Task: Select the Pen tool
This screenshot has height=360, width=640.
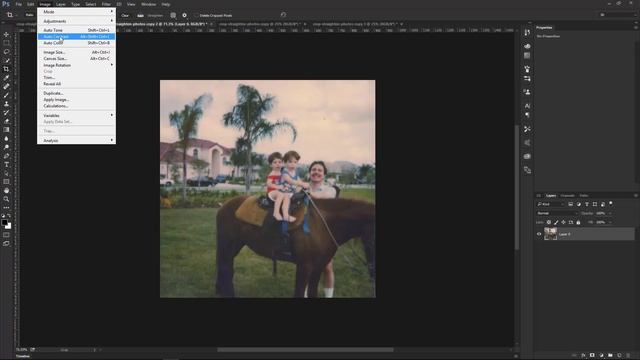Action: click(x=6, y=156)
